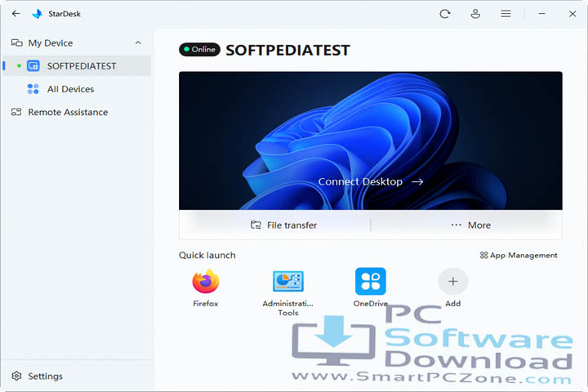588x392 pixels.
Task: Click the Connect Desktop arrow
Action: [417, 181]
